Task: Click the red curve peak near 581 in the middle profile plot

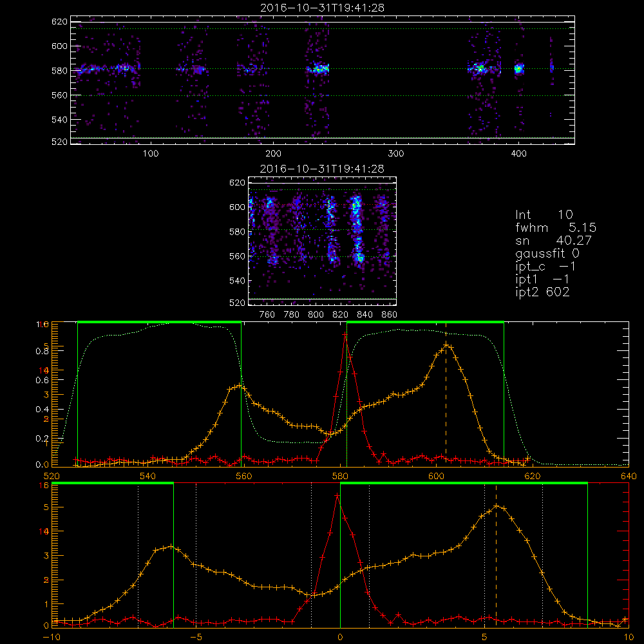Action: tap(345, 335)
